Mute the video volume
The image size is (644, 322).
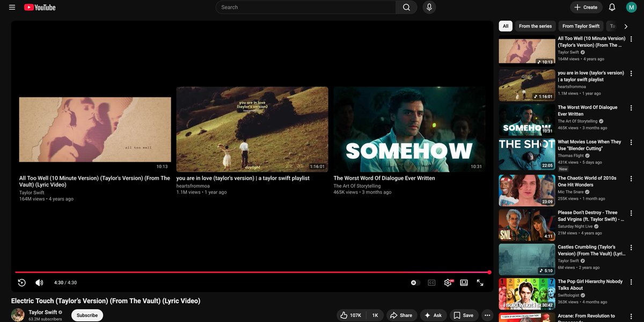point(39,283)
